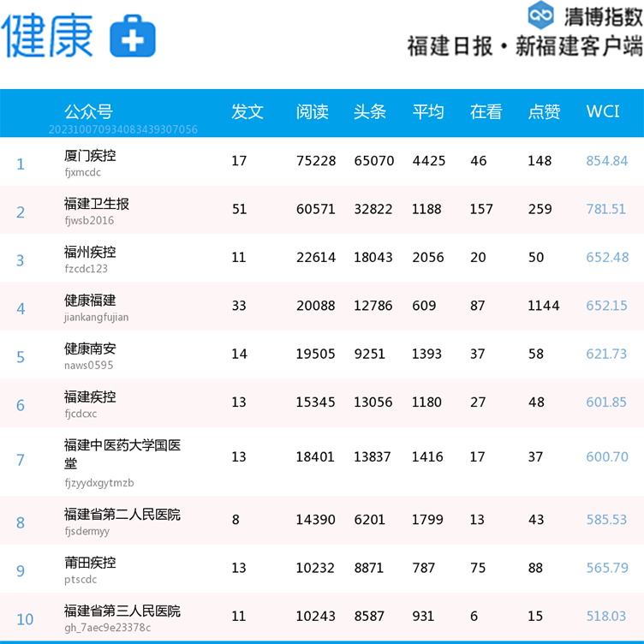Click WCI value 585.53
The image size is (644, 644).
[x=606, y=520]
